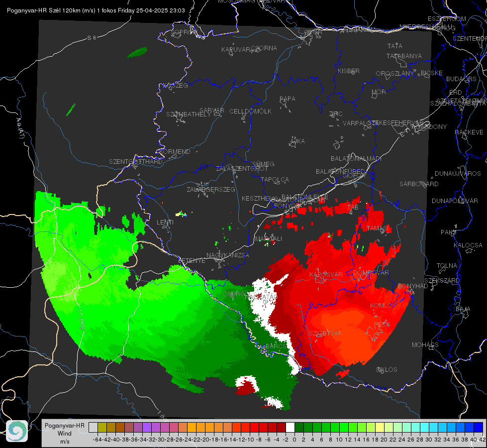Select the CELLDOMOLK label

click(x=250, y=112)
